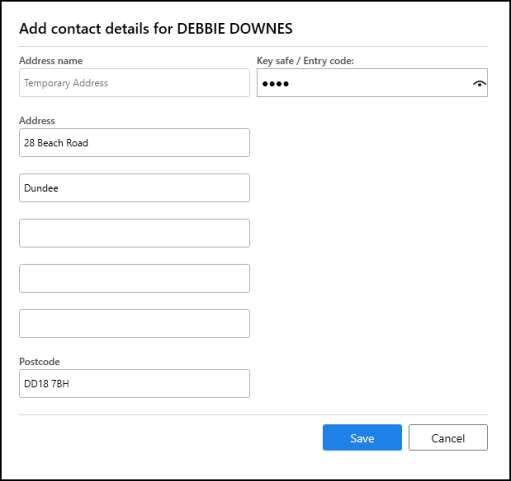Click the 'Add contact details for' heading text
Screen dimensions: 511x481
click(96, 29)
